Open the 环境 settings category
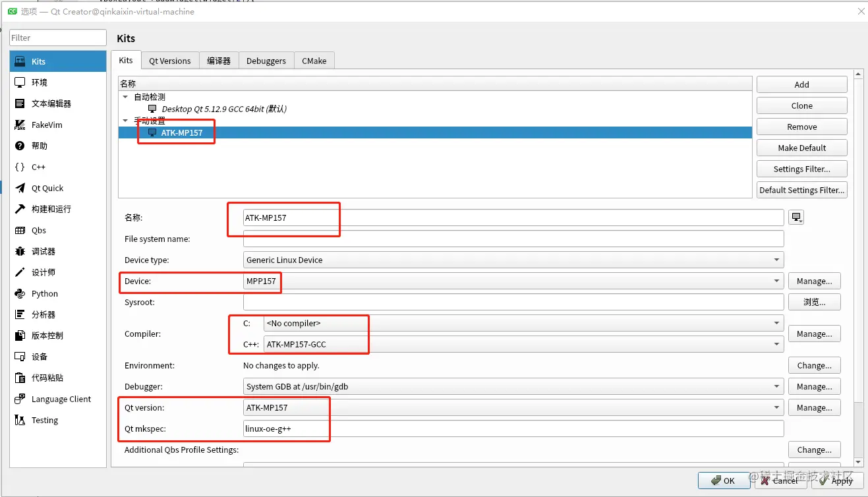Viewport: 868px width, 497px height. [x=58, y=82]
